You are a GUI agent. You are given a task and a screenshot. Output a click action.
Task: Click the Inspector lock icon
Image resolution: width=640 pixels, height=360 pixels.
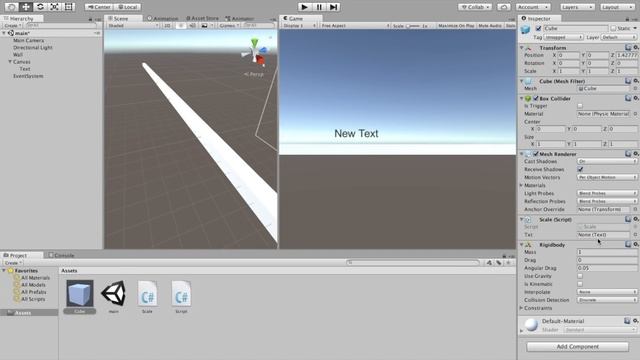point(627,19)
